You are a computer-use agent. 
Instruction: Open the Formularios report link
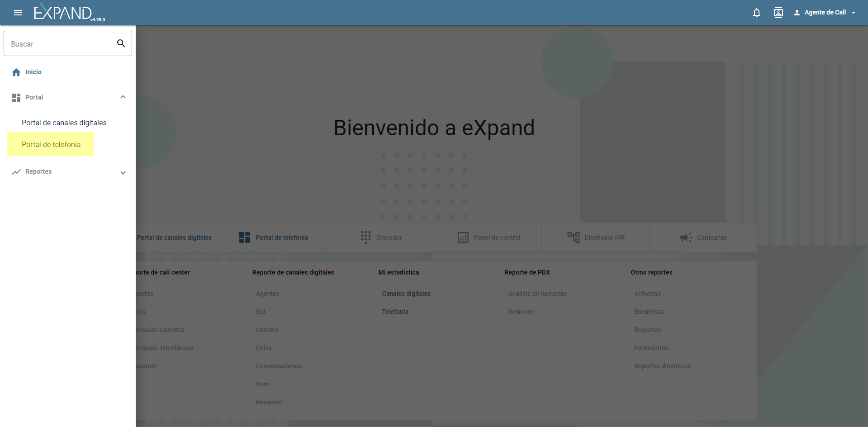click(x=651, y=348)
